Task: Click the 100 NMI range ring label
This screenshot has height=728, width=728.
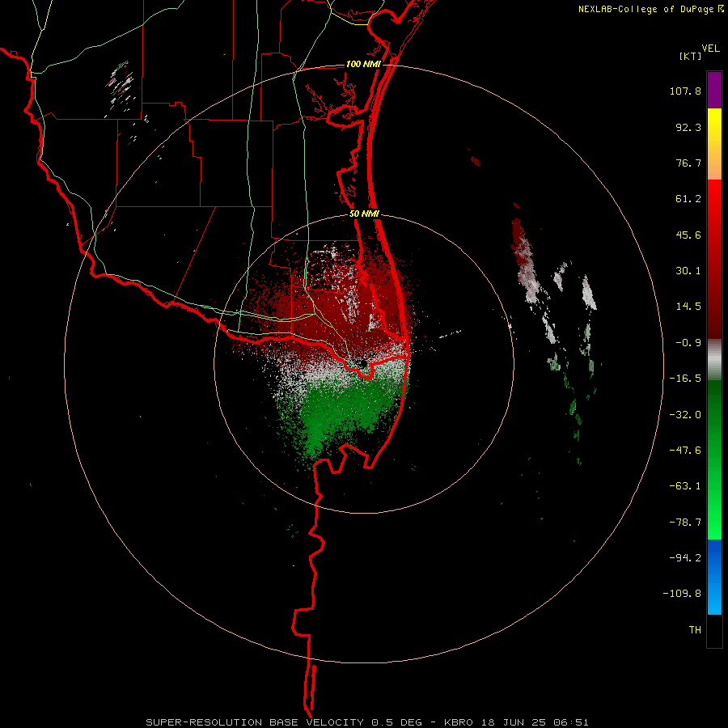Action: click(x=363, y=64)
